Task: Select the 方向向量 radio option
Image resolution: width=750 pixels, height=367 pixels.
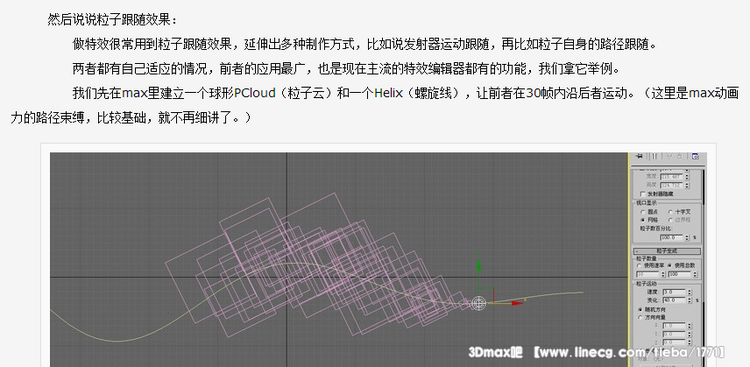Action: pyautogui.click(x=640, y=318)
